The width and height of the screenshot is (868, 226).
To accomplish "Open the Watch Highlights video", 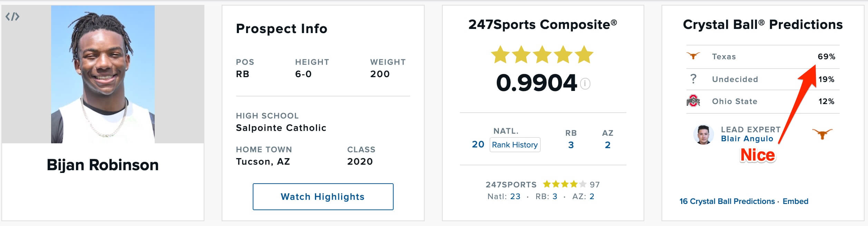I will pyautogui.click(x=323, y=197).
